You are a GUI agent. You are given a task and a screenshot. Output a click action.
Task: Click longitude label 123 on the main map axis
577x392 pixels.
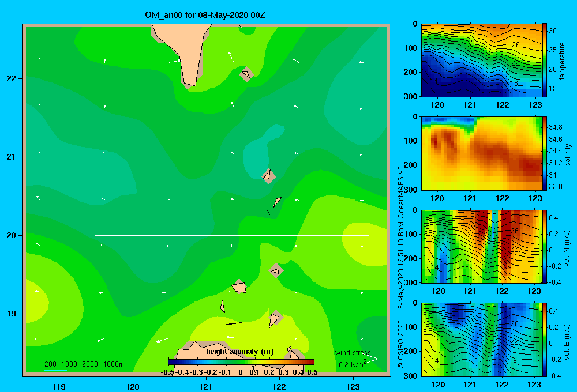(353, 386)
